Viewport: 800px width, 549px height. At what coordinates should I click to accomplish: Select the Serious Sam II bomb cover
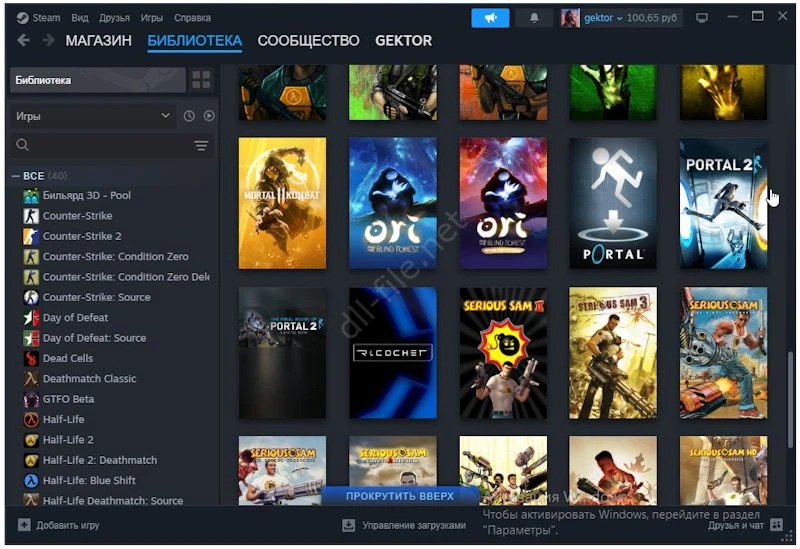(503, 353)
